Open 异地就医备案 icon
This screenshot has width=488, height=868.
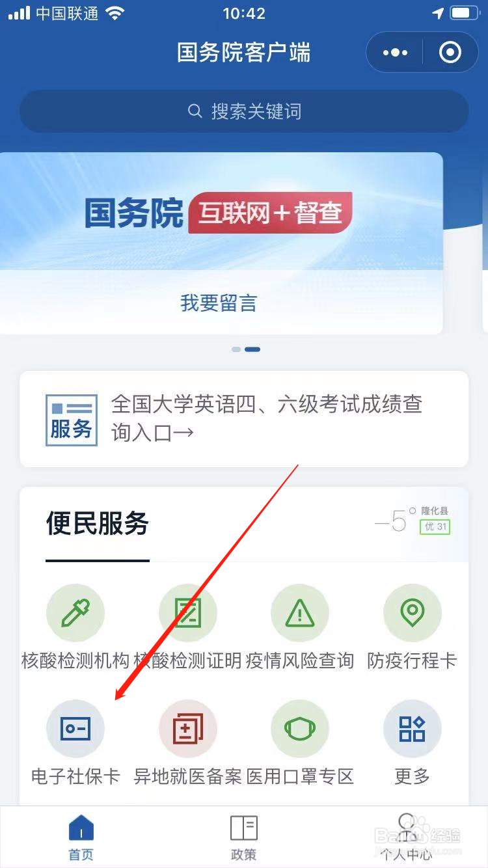pos(188,729)
